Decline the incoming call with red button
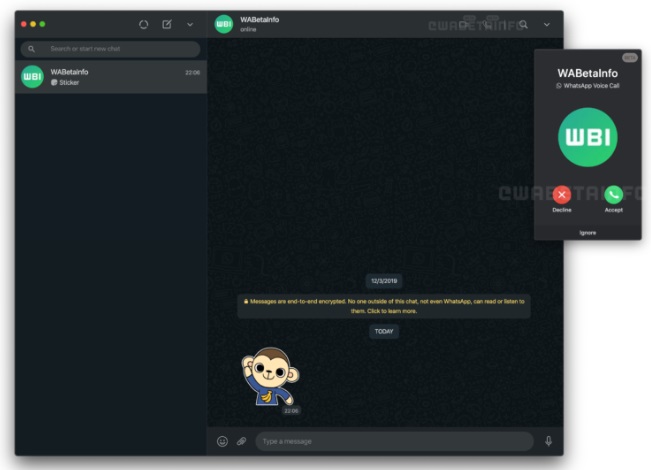The image size is (651, 470). pos(562,195)
